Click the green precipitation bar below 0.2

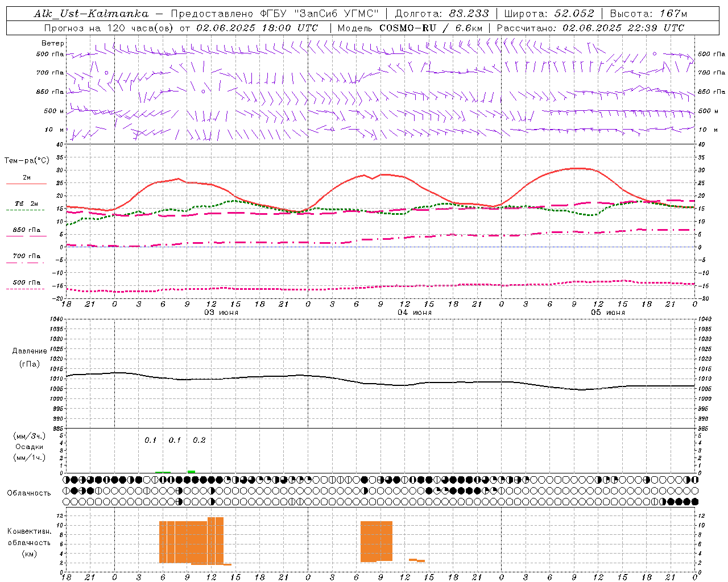tap(192, 472)
